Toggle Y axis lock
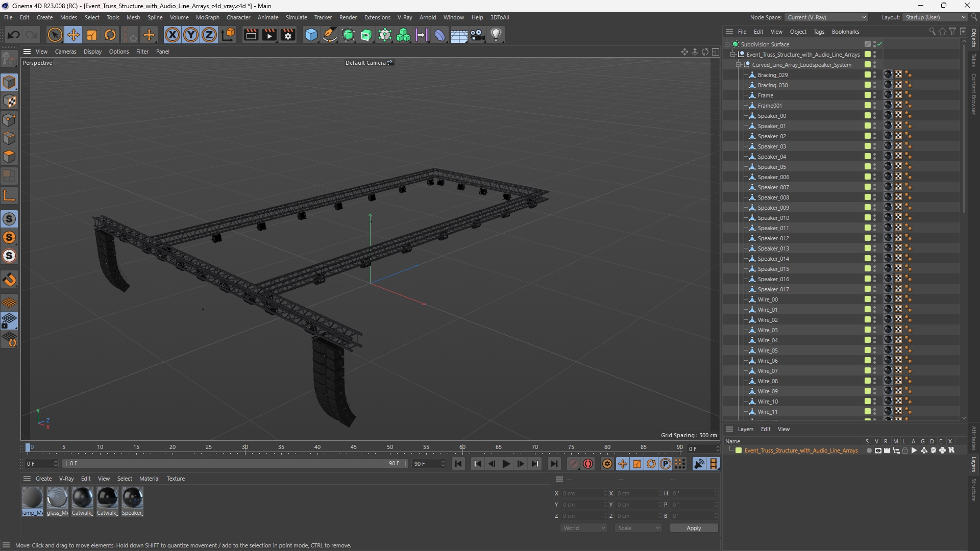Image resolution: width=980 pixels, height=551 pixels. point(191,35)
